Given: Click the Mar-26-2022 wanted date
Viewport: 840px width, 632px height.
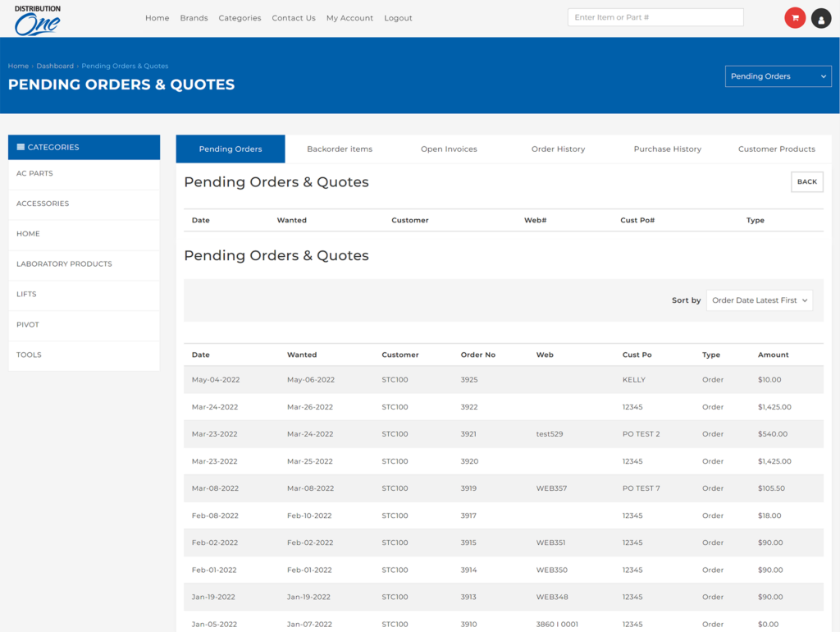Looking at the screenshot, I should 309,407.
